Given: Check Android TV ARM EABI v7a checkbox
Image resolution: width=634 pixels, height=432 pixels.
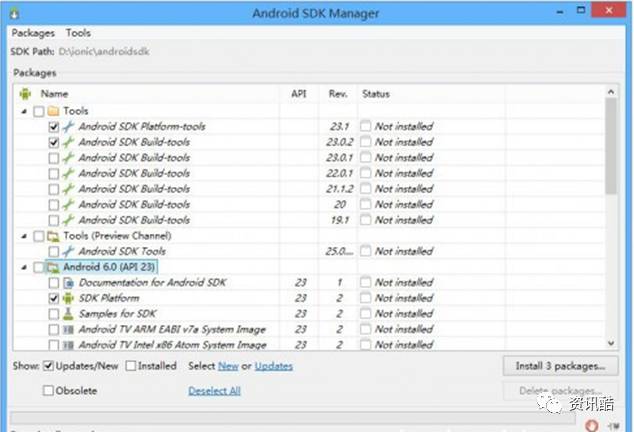Looking at the screenshot, I should click(53, 329).
